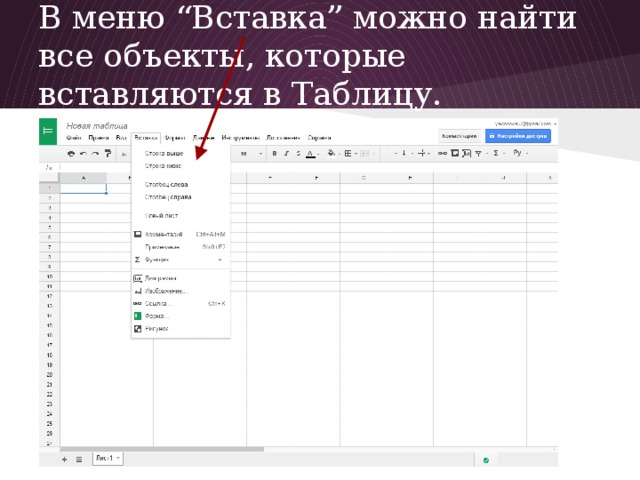Select row 7 header
640x480 pixels.
coord(49,247)
